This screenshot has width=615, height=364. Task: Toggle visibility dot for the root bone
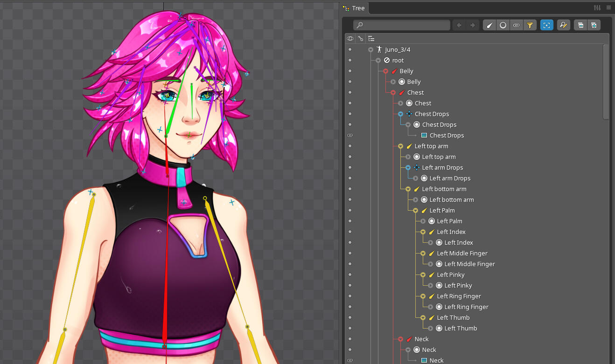tap(350, 61)
